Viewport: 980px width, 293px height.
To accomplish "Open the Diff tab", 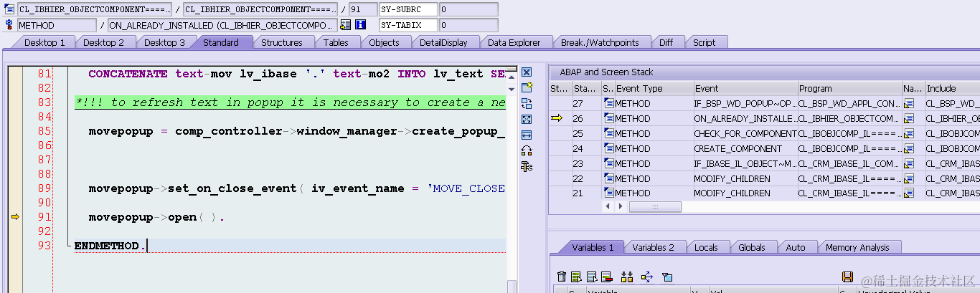I will pos(666,42).
